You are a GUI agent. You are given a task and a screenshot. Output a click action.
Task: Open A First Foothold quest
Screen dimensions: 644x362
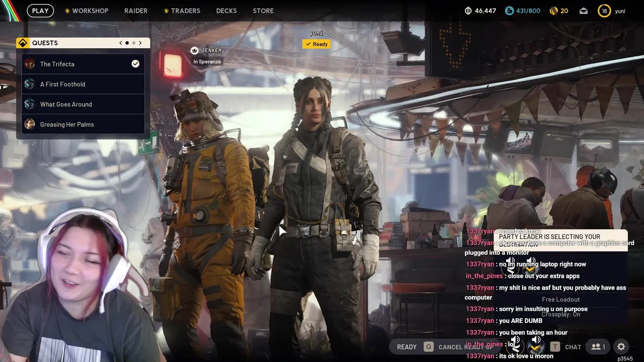click(83, 84)
